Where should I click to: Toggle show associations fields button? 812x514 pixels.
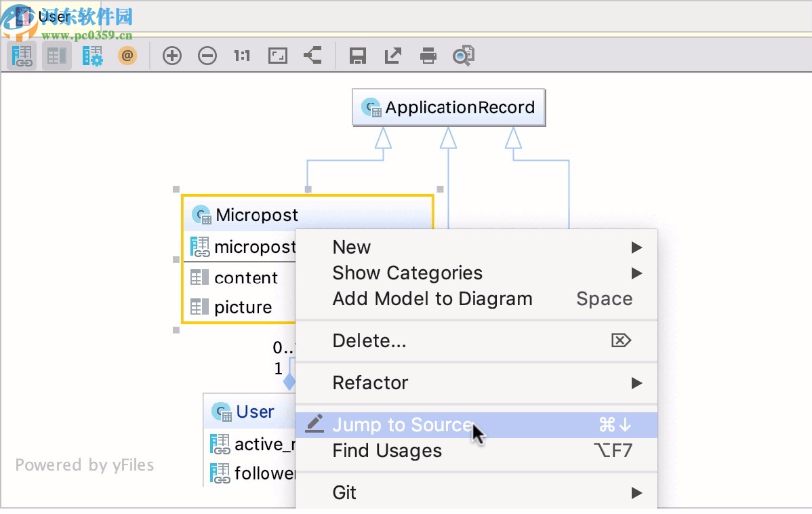tap(22, 56)
